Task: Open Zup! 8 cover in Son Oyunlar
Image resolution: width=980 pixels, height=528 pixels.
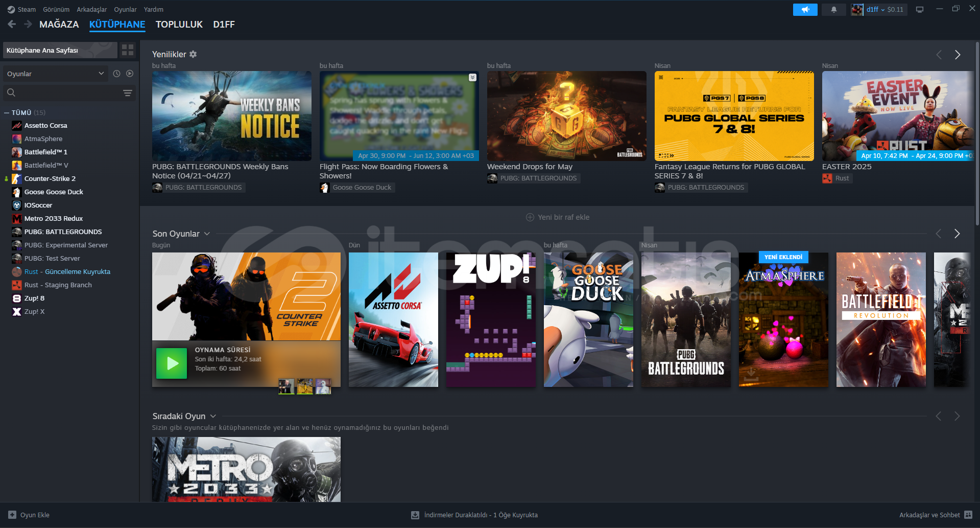Action: tap(491, 319)
